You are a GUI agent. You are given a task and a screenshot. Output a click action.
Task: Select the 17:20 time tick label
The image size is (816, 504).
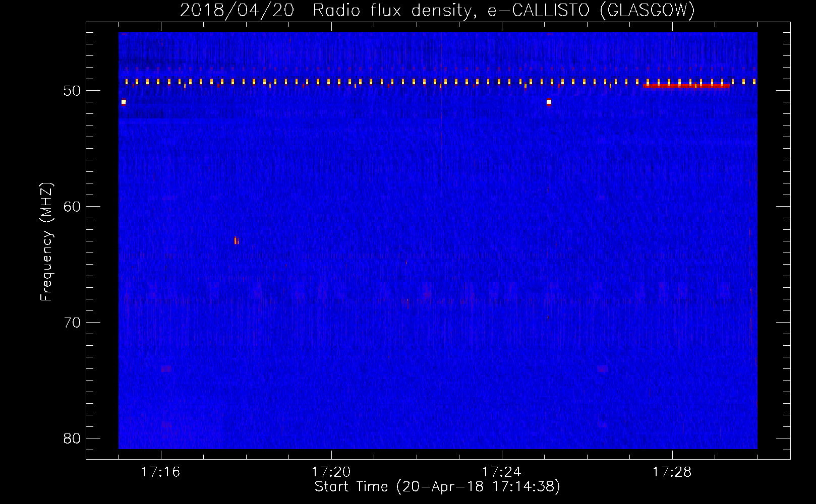coord(331,472)
